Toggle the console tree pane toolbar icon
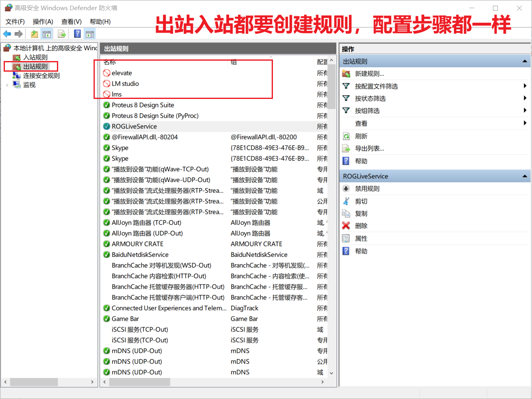This screenshot has width=532, height=399. [47, 34]
